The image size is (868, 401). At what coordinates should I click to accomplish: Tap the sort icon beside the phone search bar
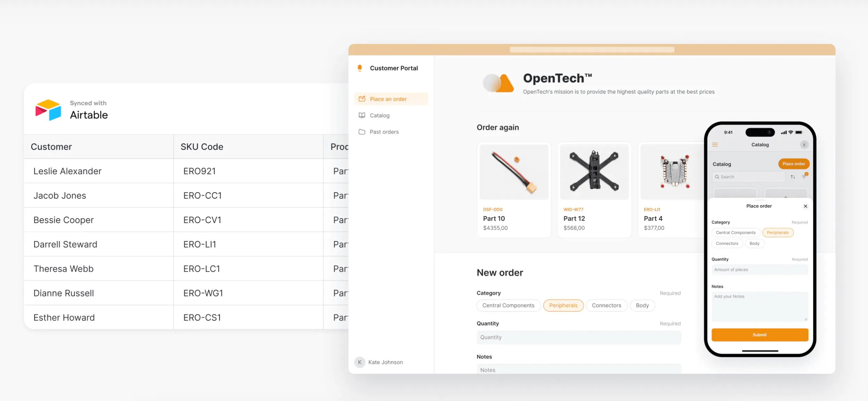793,177
